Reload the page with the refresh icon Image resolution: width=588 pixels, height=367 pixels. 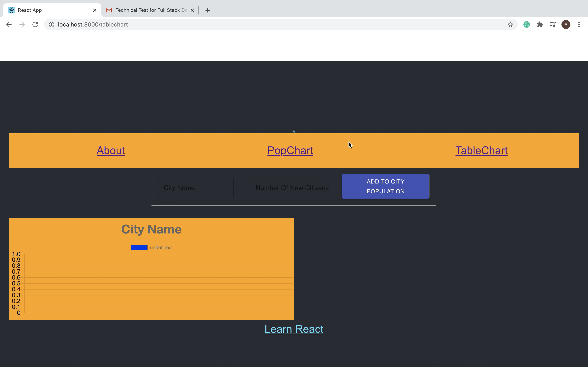pos(35,24)
